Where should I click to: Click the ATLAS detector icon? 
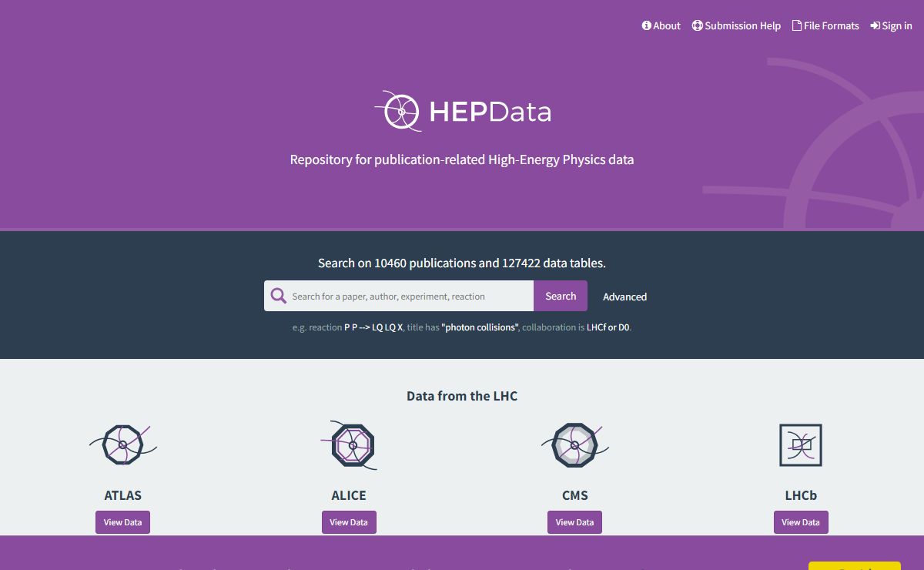point(123,444)
